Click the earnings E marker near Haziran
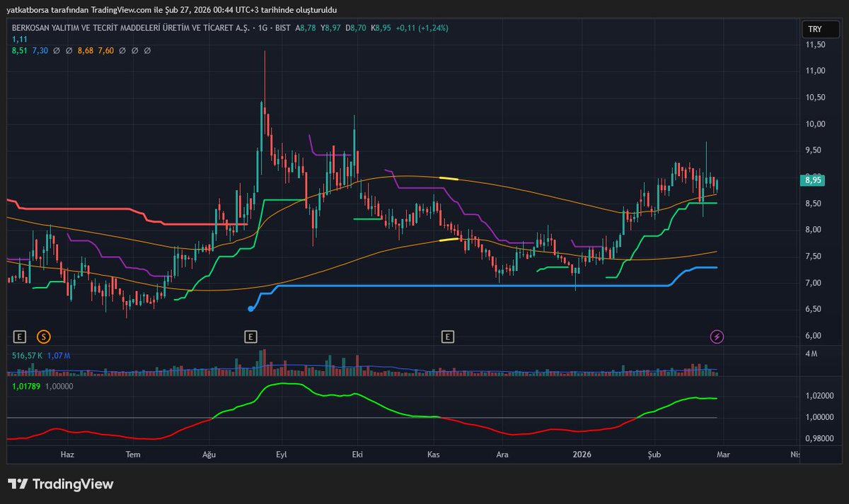Viewport: 849px width, 504px height. click(x=20, y=336)
